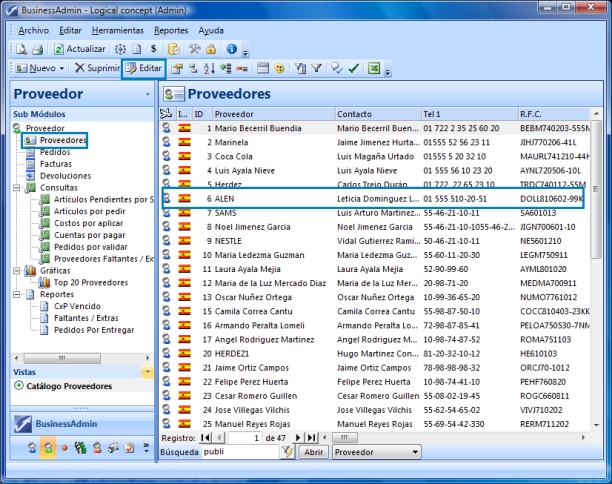612x484 pixels.
Task: Click the green checkmark toolbar icon
Action: (x=353, y=68)
